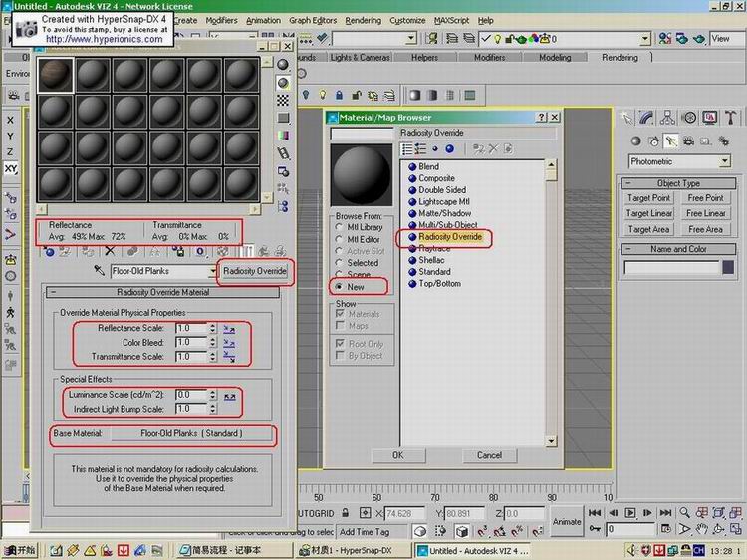Toggle the Materials checkbox under Show
This screenshot has height=560, width=747.
point(340,314)
